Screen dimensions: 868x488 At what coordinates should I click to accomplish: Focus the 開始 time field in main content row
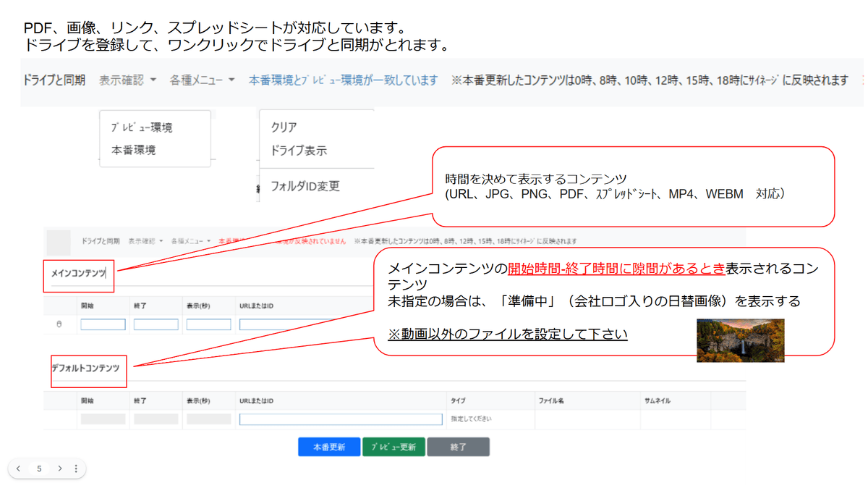tap(103, 324)
